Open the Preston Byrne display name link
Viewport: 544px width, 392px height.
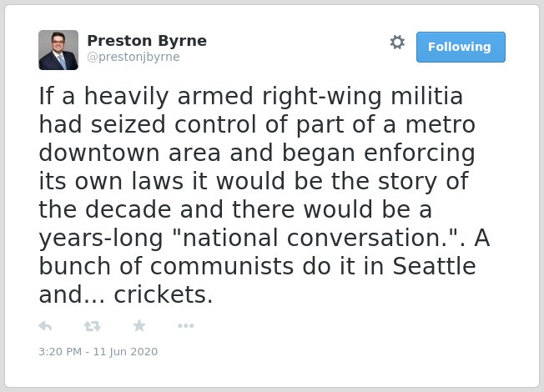[x=147, y=41]
